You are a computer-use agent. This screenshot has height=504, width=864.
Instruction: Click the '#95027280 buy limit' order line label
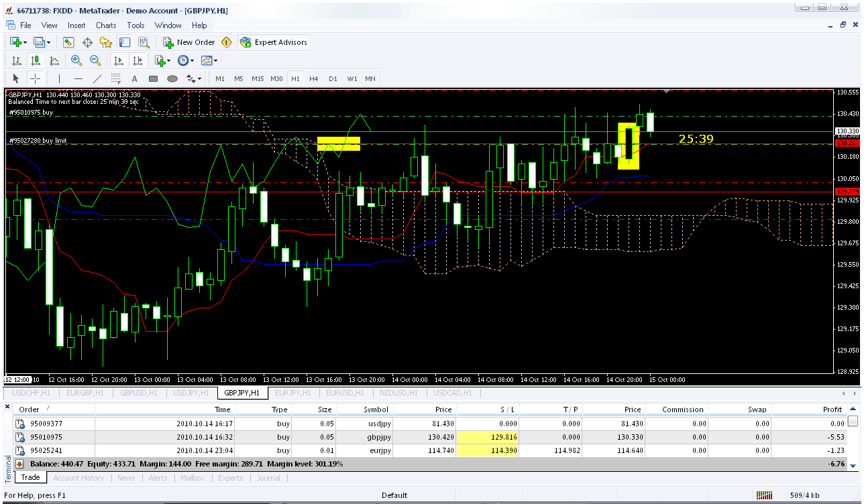(38, 140)
